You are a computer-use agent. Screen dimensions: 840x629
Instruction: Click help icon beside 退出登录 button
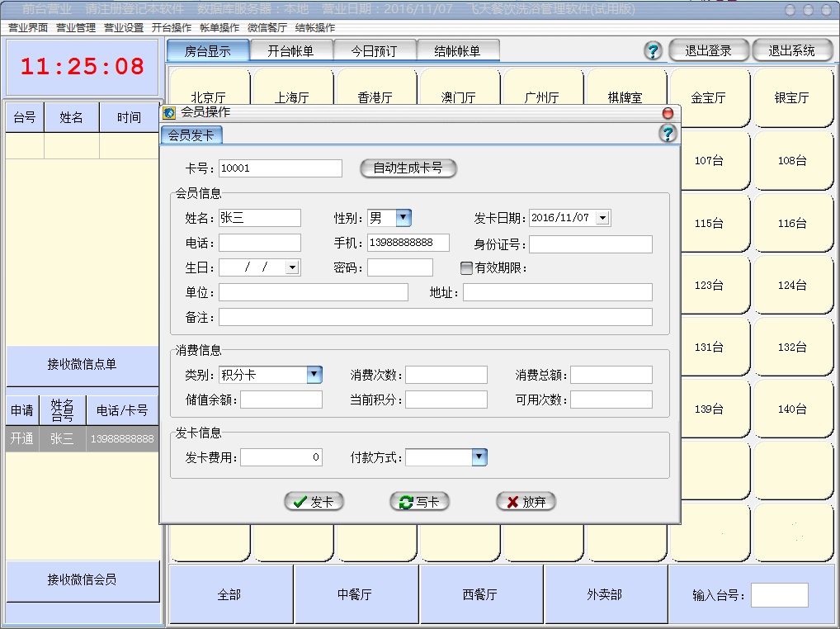[x=653, y=50]
